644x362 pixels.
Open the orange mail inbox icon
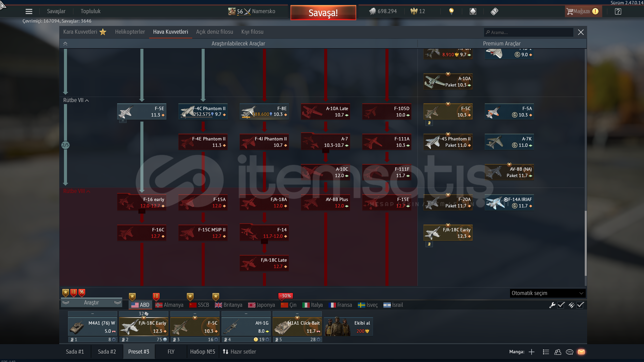click(581, 352)
